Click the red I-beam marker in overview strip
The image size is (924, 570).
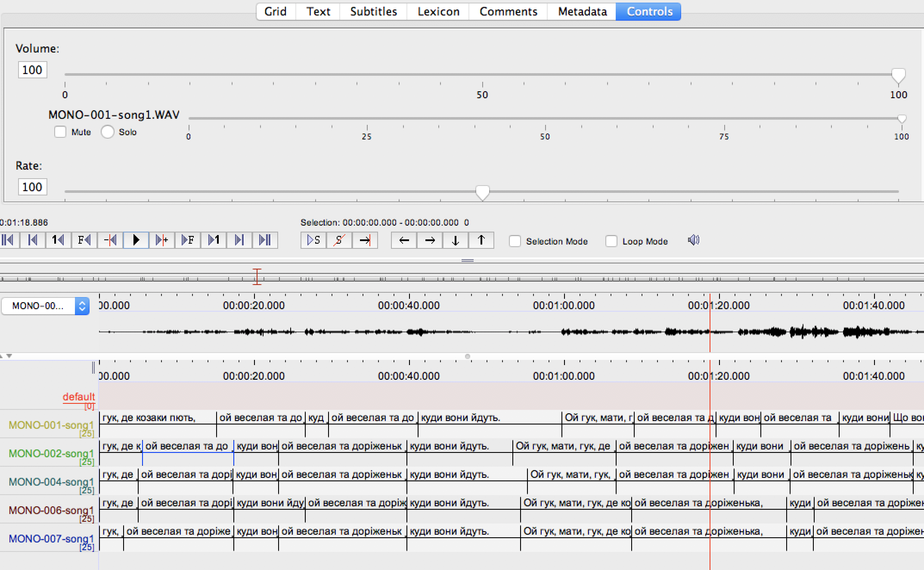(x=257, y=276)
